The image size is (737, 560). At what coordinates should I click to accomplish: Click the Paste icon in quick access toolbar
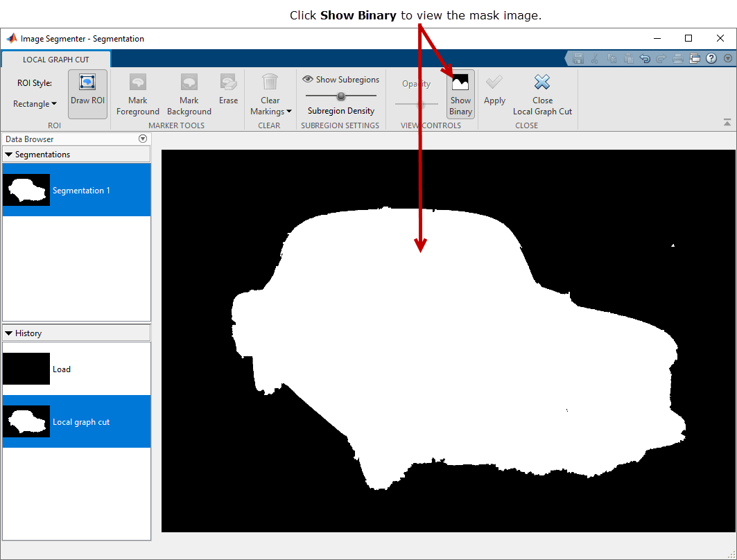point(628,59)
